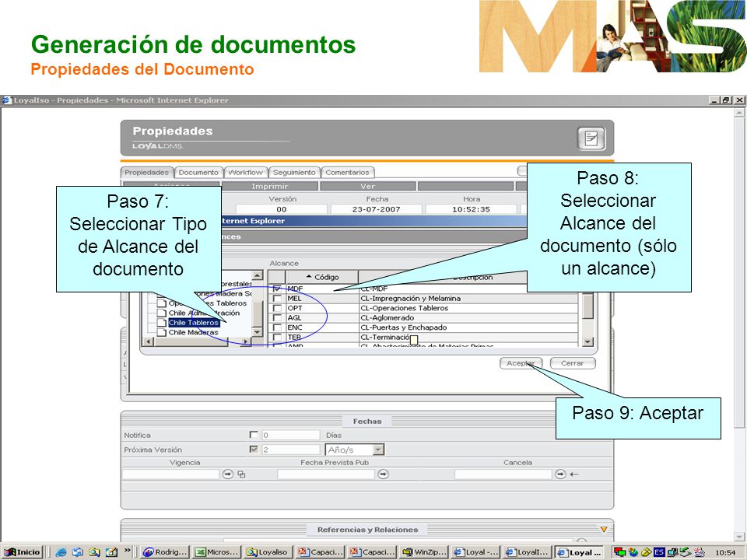The image size is (747, 560).
Task: Click the round arrow icon next to Cancela field
Action: tap(560, 474)
